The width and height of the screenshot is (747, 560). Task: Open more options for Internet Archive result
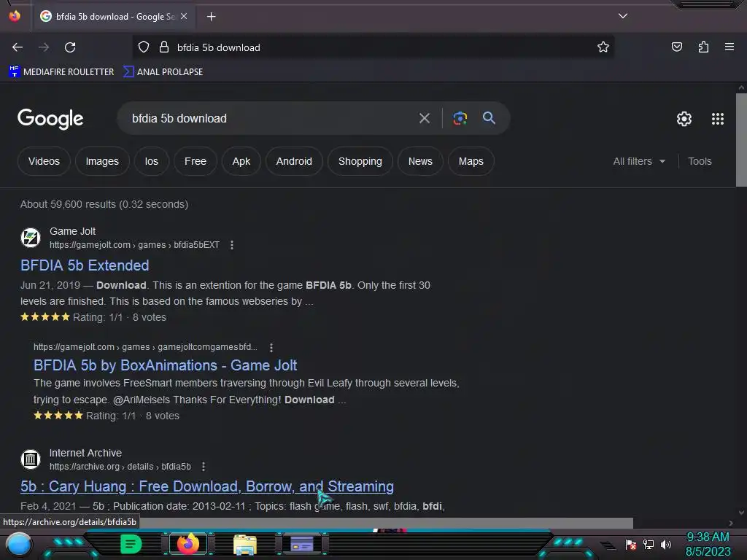pyautogui.click(x=204, y=467)
